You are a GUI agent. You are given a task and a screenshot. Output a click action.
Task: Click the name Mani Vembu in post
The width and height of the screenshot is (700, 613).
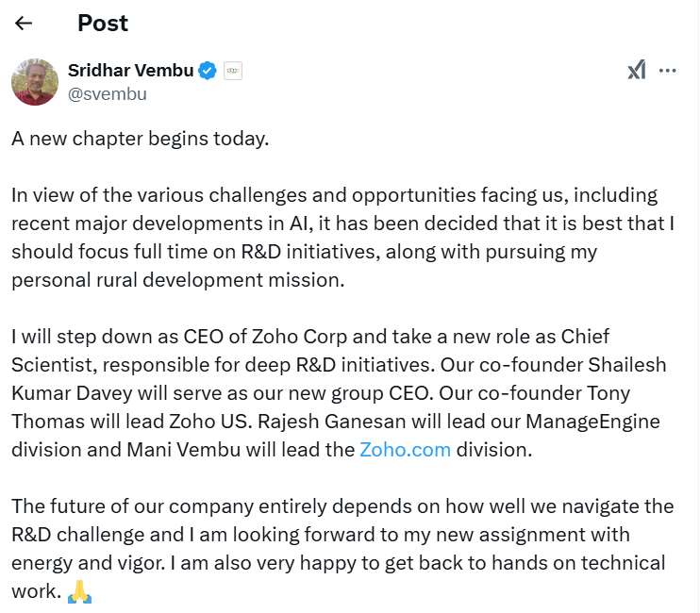pyautogui.click(x=184, y=450)
